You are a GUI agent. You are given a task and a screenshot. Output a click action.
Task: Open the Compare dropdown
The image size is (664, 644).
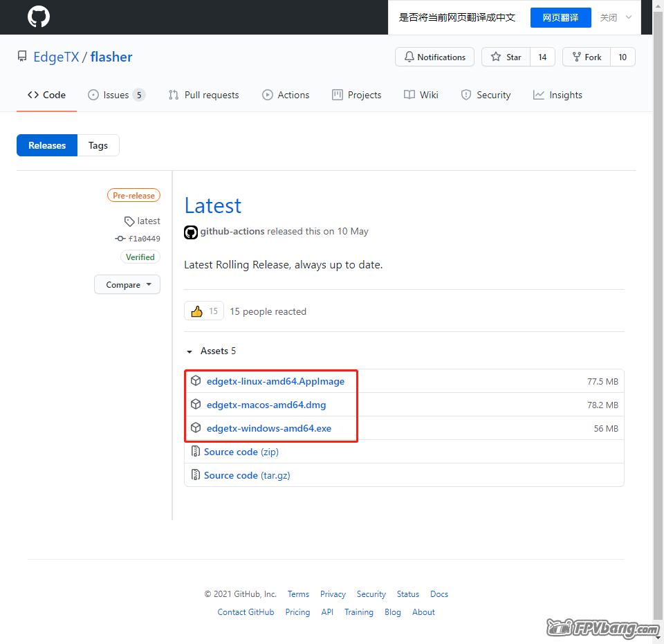127,284
